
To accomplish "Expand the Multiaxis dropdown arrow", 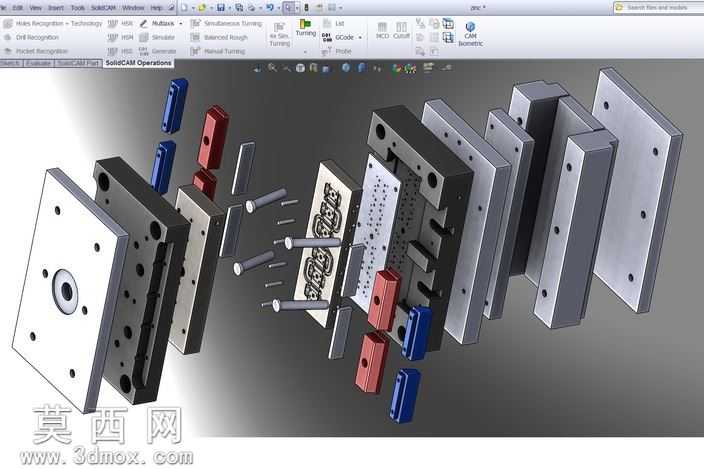I will (x=181, y=24).
